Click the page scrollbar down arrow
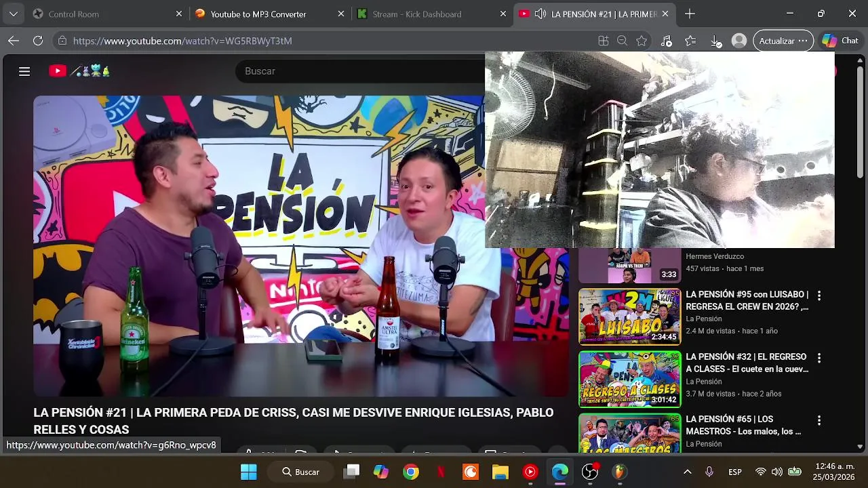868x488 pixels. [861, 447]
